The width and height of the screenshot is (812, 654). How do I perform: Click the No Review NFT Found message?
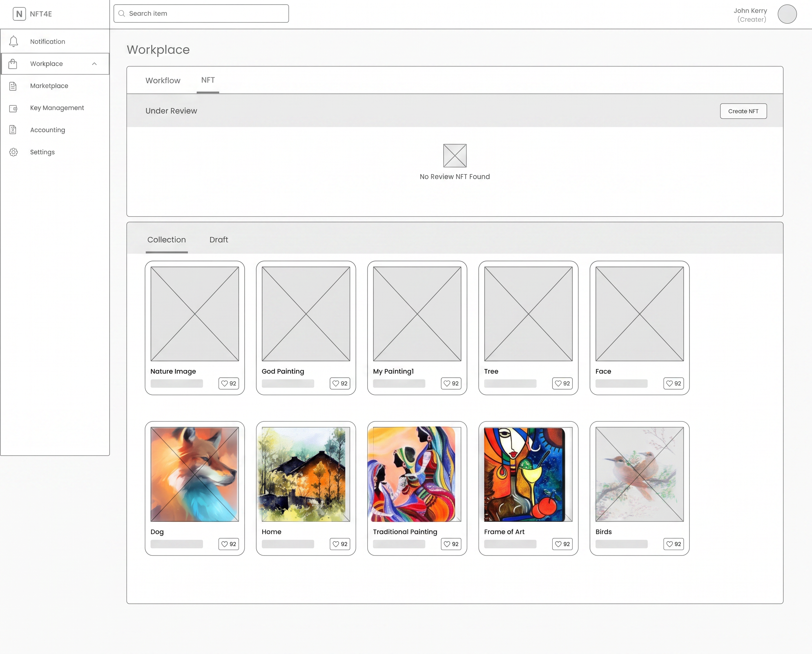tap(455, 177)
